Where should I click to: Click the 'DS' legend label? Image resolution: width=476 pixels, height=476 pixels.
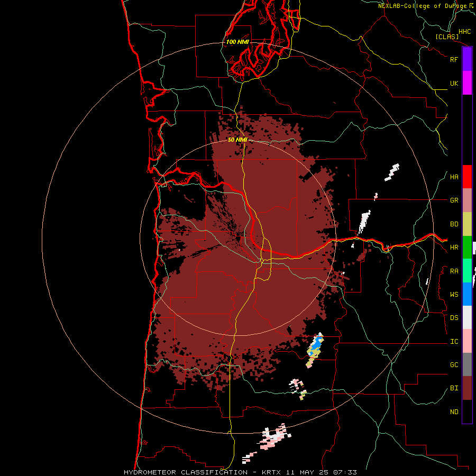[x=454, y=318]
